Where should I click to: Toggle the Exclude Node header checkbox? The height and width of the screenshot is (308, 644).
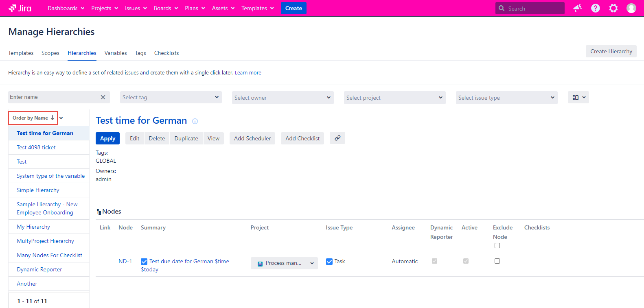point(497,246)
